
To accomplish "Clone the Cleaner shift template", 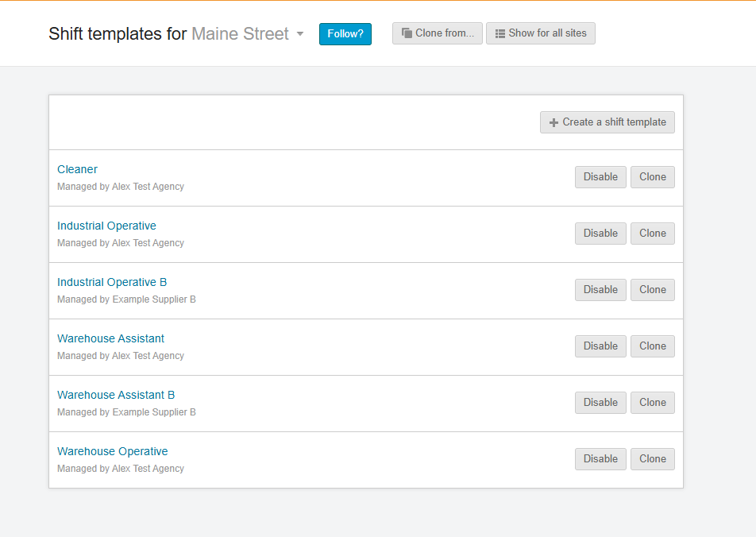I will coord(653,177).
